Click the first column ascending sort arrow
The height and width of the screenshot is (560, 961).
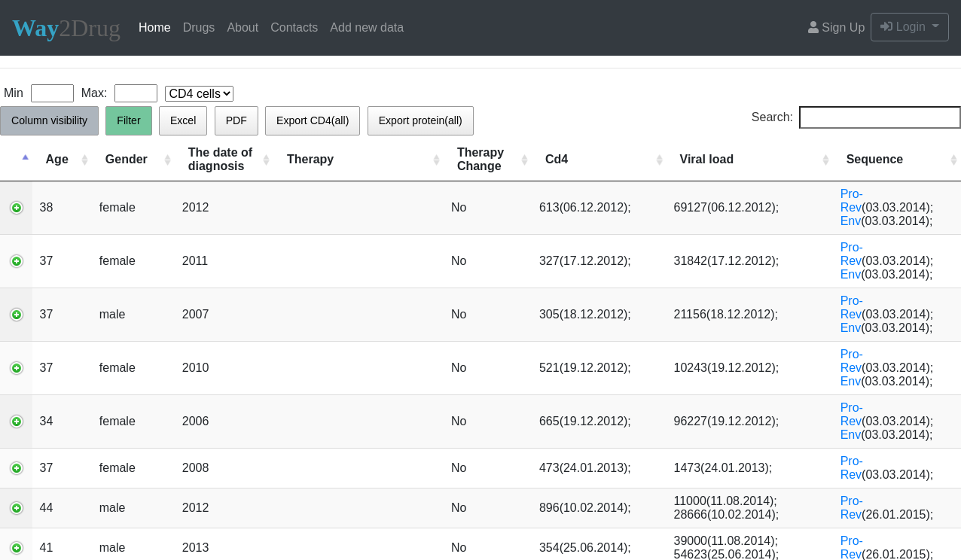tap(25, 157)
